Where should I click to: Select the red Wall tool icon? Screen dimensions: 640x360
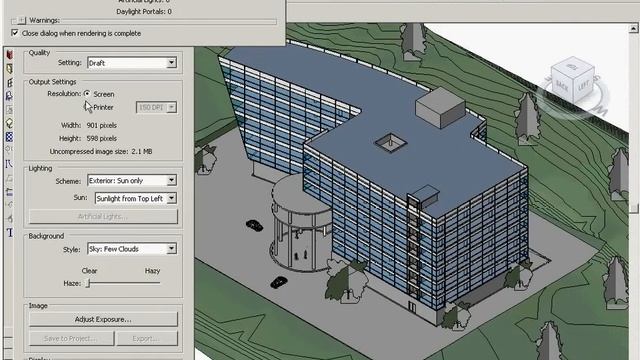pyautogui.click(x=9, y=55)
